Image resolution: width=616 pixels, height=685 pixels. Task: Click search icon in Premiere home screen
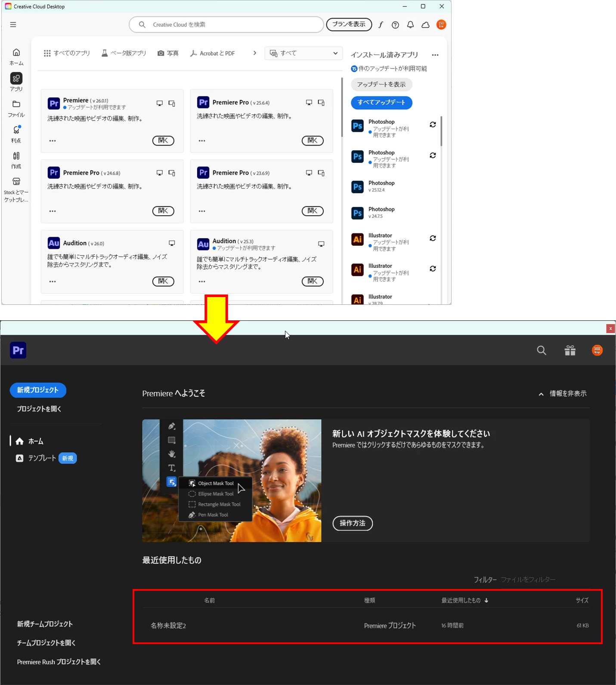[542, 350]
